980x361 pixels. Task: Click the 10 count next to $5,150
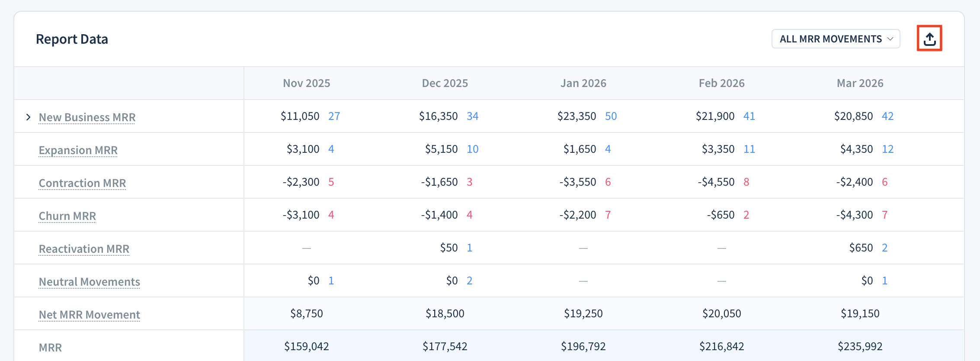(x=473, y=149)
